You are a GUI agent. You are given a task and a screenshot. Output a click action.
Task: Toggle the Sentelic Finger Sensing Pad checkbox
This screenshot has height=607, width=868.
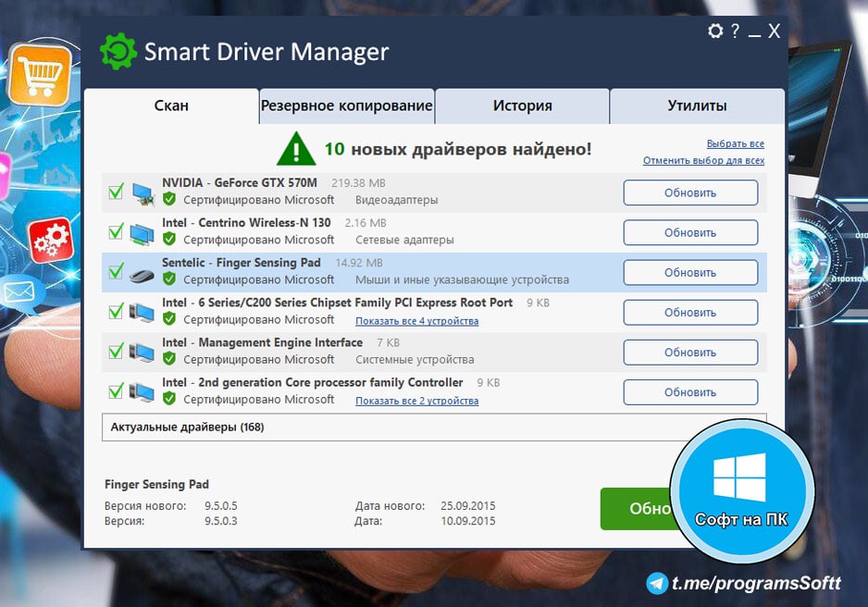pyautogui.click(x=116, y=271)
